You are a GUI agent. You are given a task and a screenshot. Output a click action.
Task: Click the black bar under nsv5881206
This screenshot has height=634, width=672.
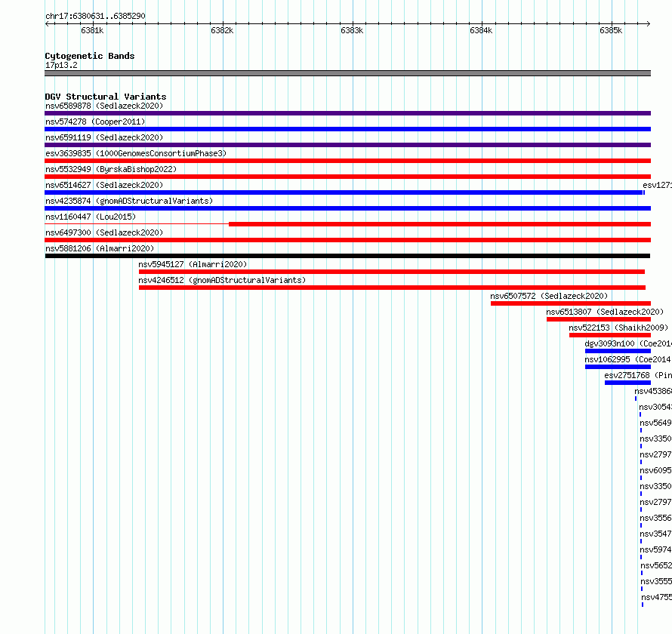347,256
